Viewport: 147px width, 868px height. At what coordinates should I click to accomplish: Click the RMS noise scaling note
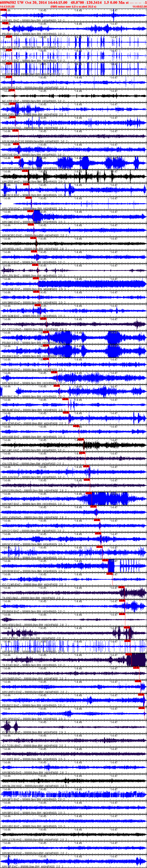[x=73, y=6]
